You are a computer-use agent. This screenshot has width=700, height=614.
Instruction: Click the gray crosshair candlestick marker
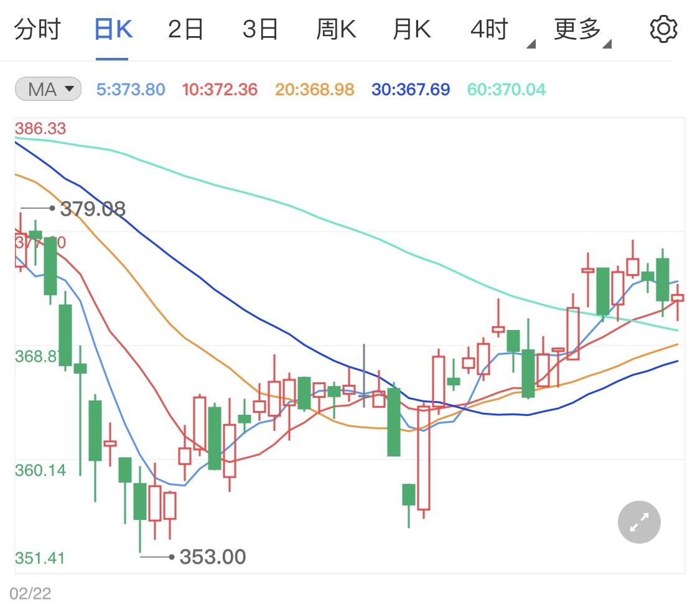[364, 376]
